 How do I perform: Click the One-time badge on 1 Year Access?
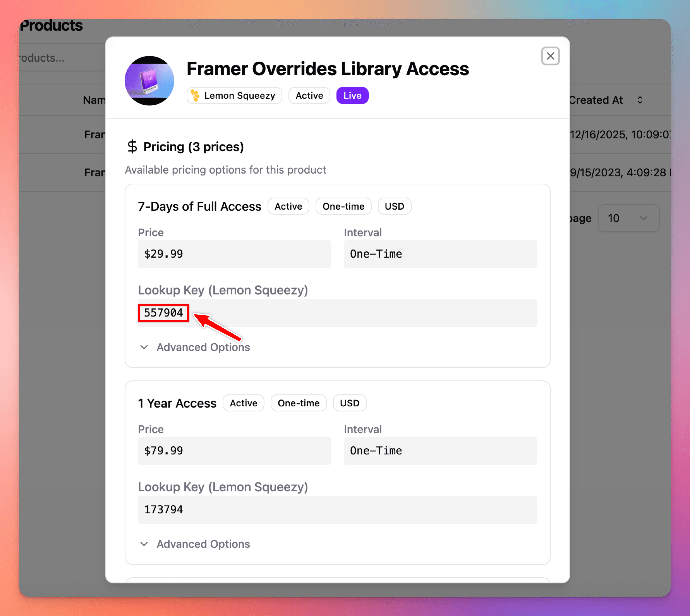pos(299,403)
